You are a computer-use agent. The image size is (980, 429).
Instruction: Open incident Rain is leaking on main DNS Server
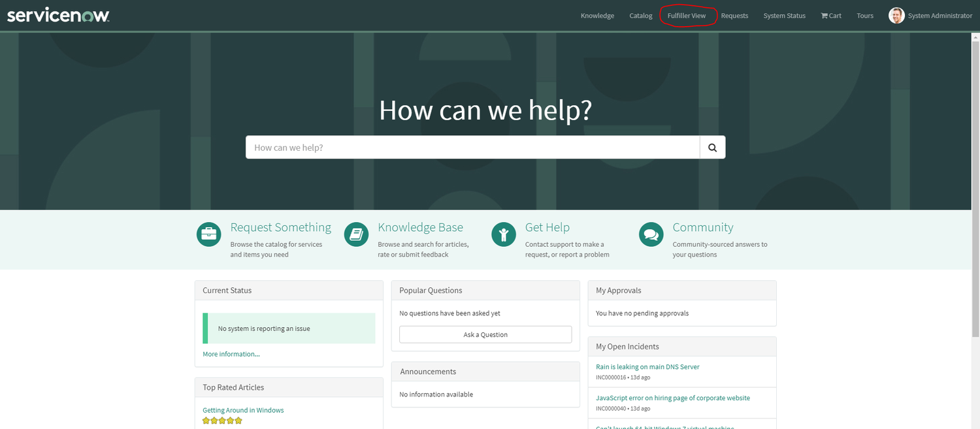pyautogui.click(x=647, y=366)
